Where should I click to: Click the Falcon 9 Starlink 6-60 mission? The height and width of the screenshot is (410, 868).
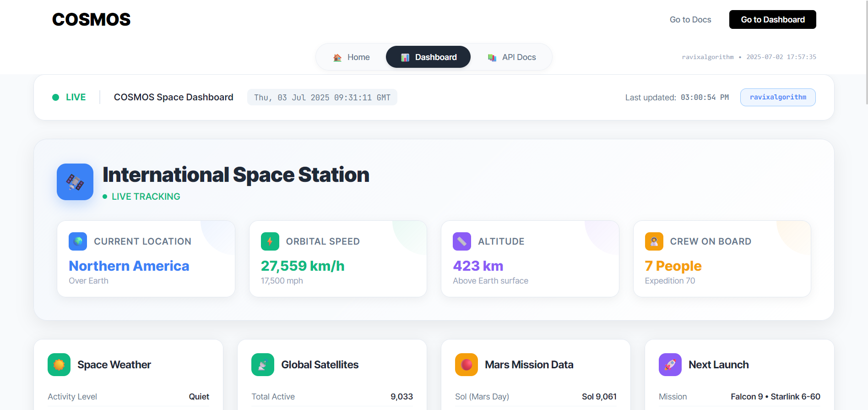click(776, 397)
